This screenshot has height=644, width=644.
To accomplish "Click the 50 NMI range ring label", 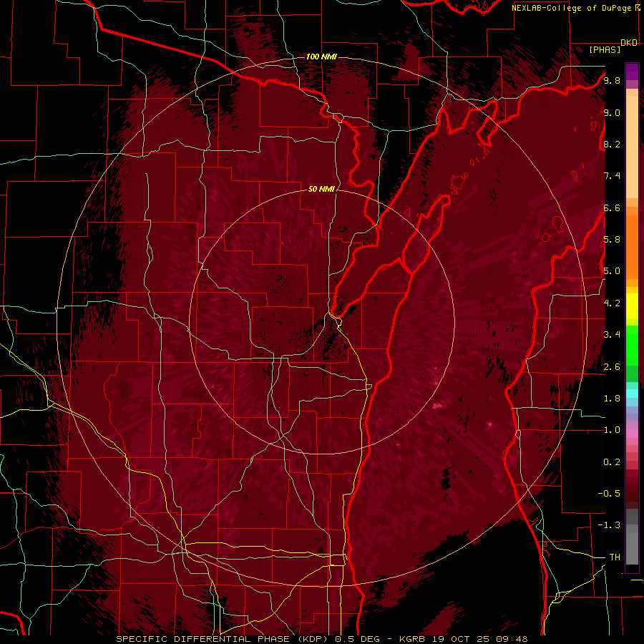I will pos(321,189).
